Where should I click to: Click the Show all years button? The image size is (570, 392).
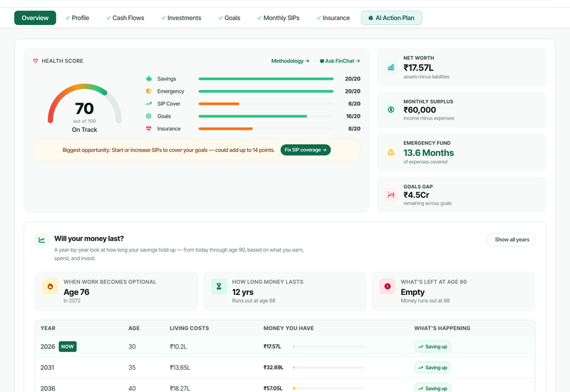click(x=511, y=239)
